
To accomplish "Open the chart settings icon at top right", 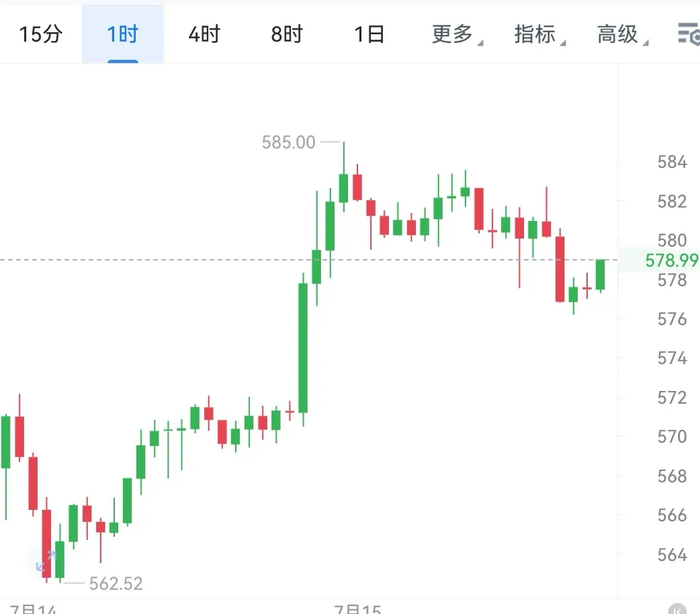I will click(x=689, y=34).
